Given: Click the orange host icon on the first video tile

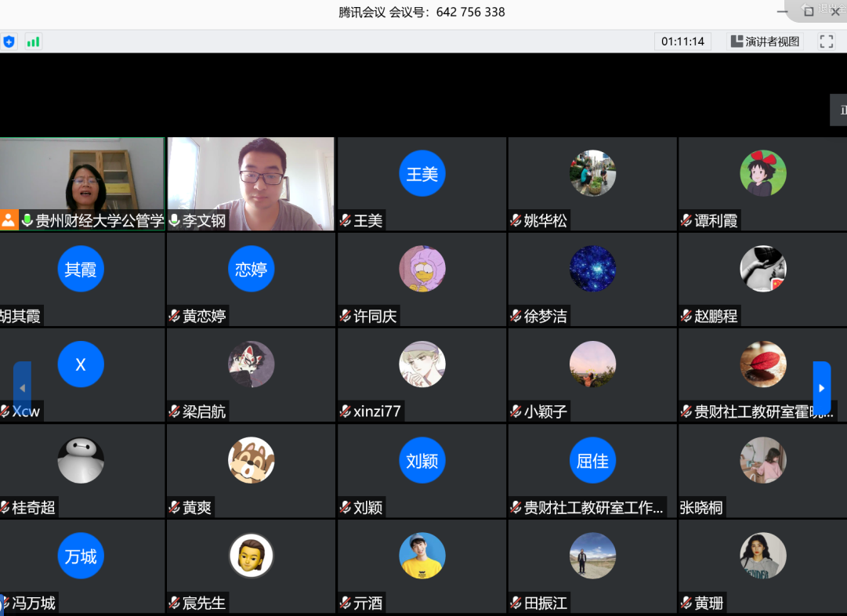Looking at the screenshot, I should pos(9,220).
